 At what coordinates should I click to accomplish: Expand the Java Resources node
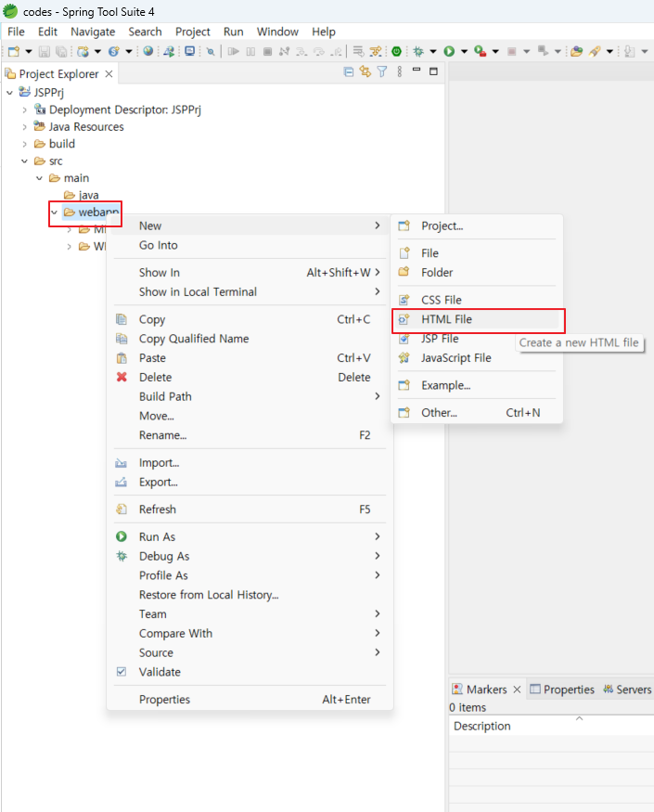point(24,127)
